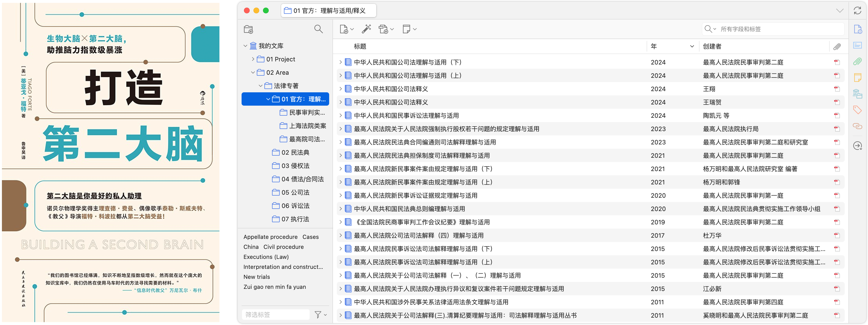Select the Executions (Law) tag
Screen dimensions: 868x325
coord(266,257)
